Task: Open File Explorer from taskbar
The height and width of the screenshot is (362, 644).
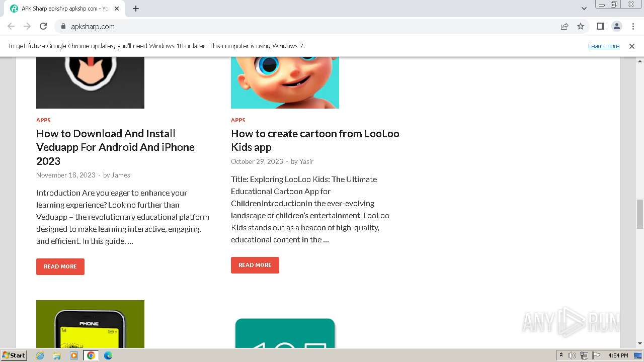Action: tap(57, 355)
